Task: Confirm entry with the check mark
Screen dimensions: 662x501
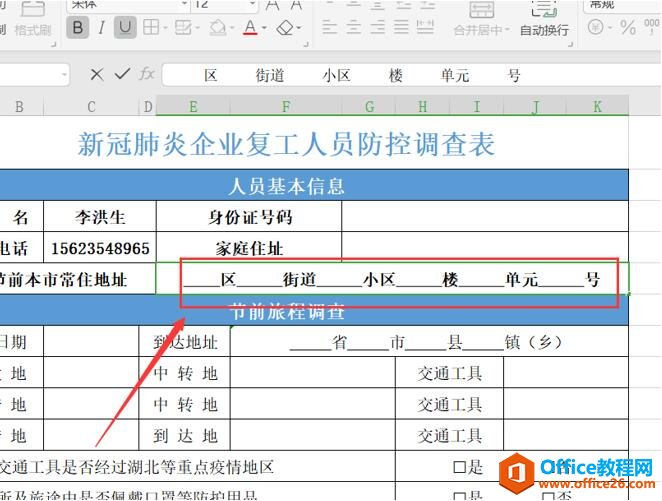Action: coord(122,74)
